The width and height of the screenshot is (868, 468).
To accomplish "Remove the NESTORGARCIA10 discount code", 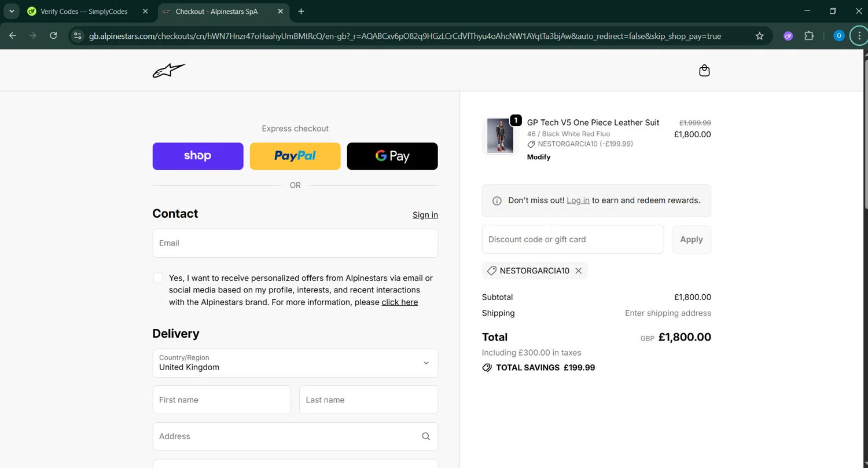I will point(578,270).
